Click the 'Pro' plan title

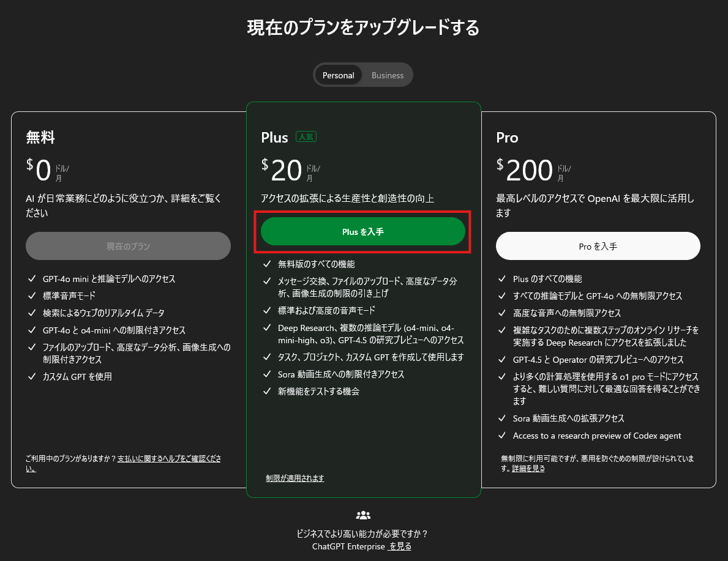[x=507, y=138]
